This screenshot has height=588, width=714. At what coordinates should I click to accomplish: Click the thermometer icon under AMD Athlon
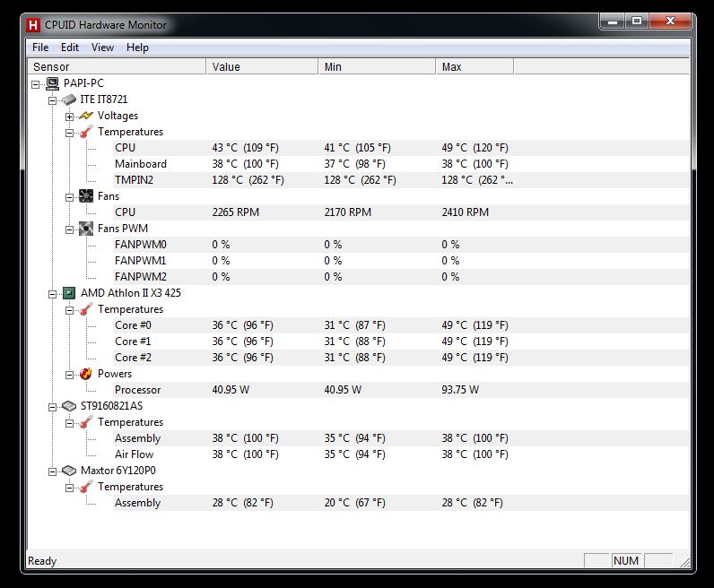point(86,309)
